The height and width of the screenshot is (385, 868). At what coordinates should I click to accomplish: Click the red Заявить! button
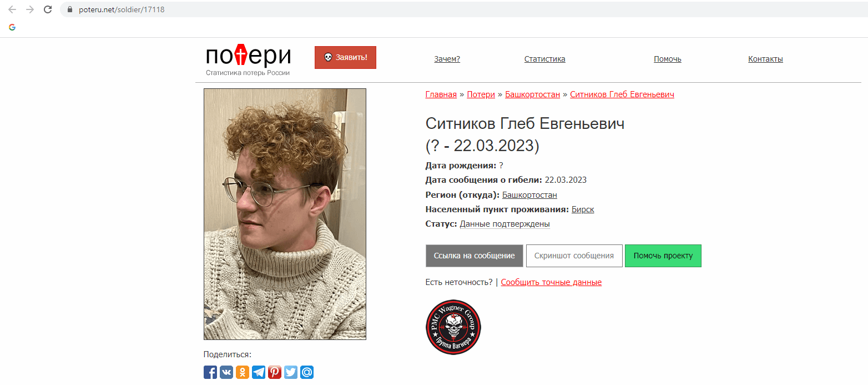tap(345, 58)
